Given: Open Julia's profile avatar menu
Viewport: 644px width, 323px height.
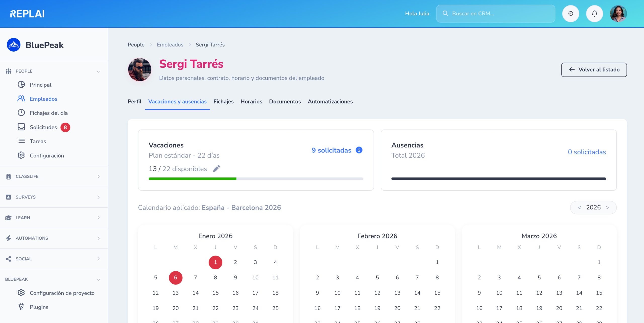Looking at the screenshot, I should (x=618, y=14).
